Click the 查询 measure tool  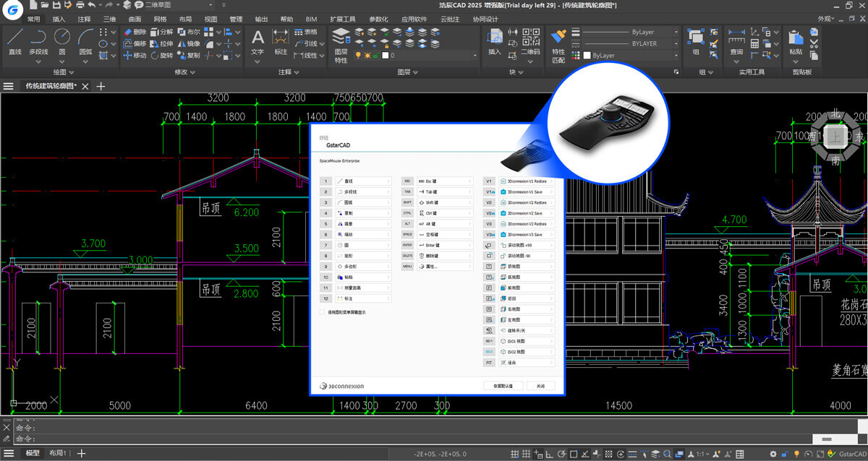click(x=736, y=42)
